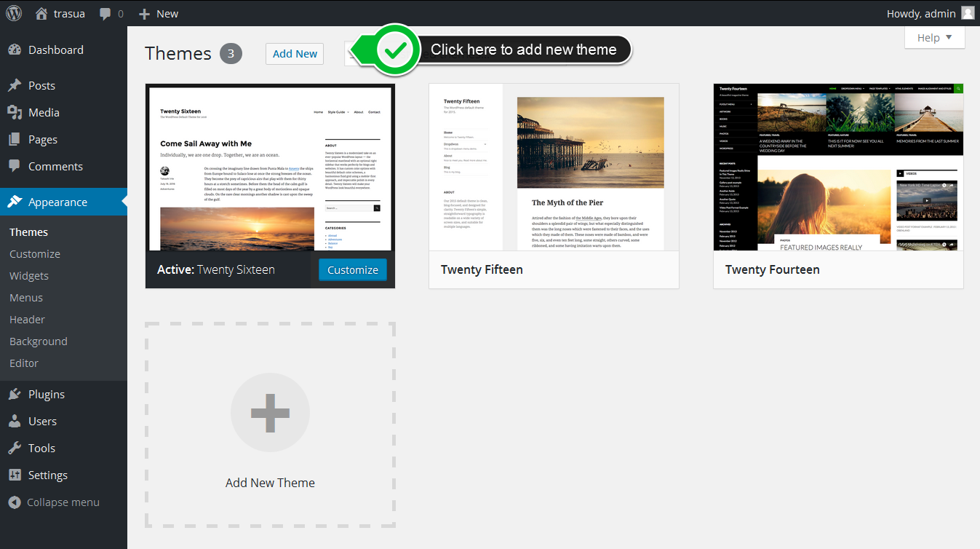Click the Plugins plug icon
Viewport: 980px width, 549px height.
pyautogui.click(x=15, y=394)
